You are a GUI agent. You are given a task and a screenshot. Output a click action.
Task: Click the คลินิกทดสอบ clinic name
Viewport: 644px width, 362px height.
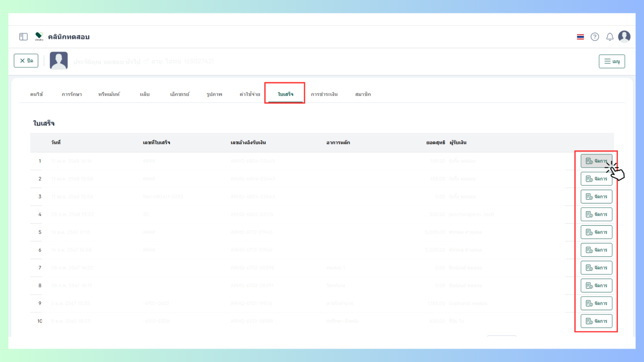pos(69,37)
